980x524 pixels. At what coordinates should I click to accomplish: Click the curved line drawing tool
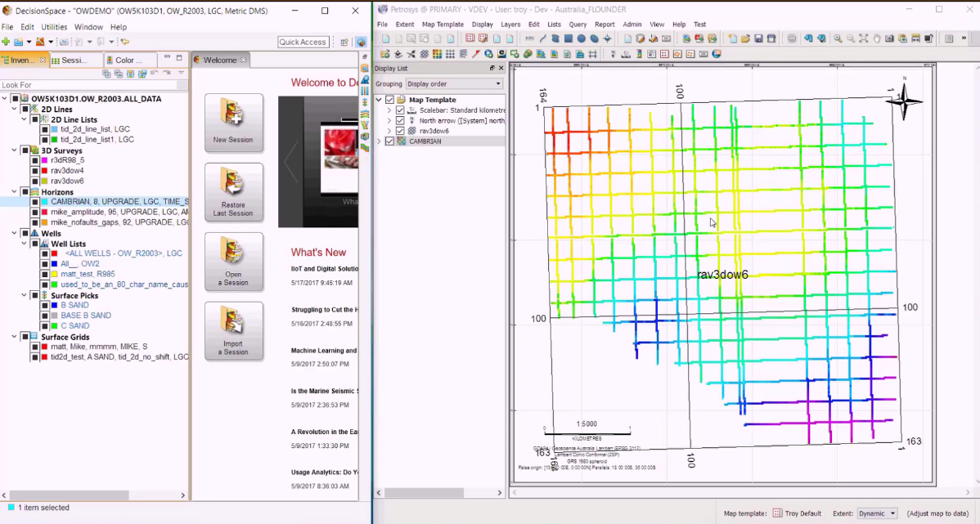pyautogui.click(x=544, y=38)
